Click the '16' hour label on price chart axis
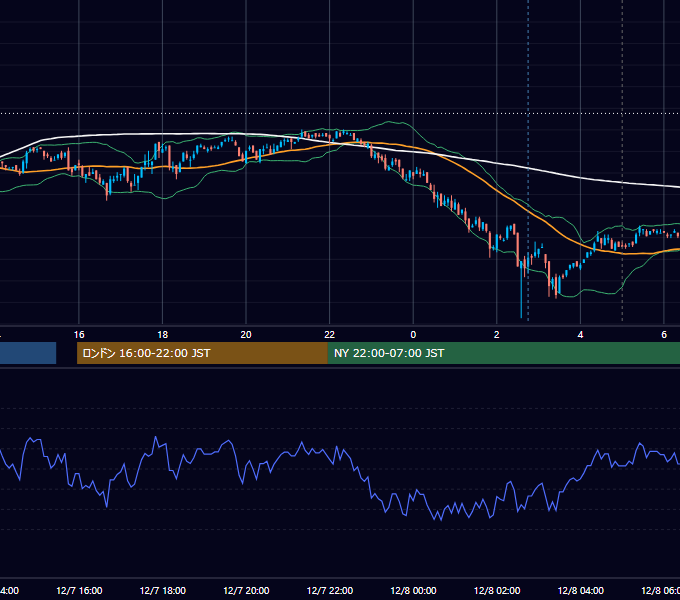 click(x=79, y=335)
